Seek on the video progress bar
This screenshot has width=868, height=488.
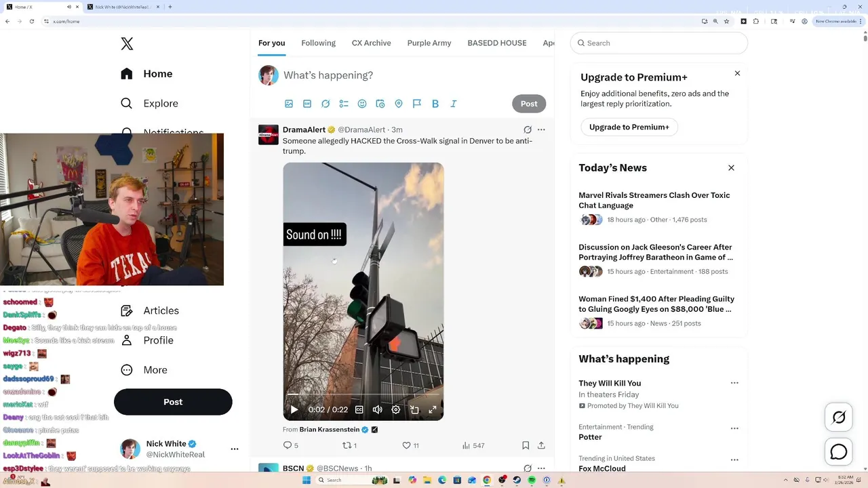(363, 394)
